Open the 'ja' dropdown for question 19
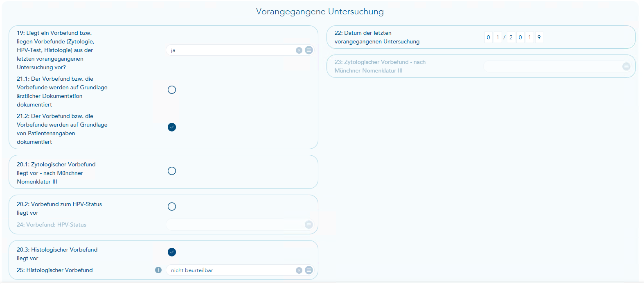This screenshot has width=644, height=286. pyautogui.click(x=240, y=50)
